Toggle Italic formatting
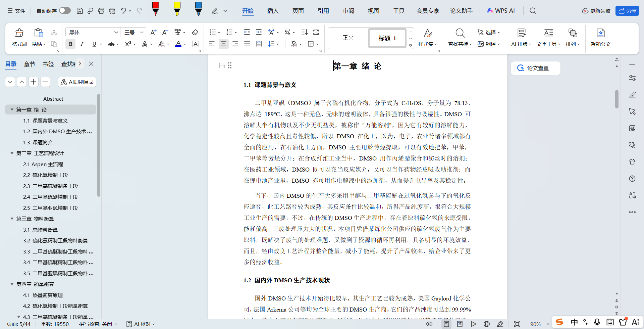This screenshot has width=644, height=329. [82, 44]
